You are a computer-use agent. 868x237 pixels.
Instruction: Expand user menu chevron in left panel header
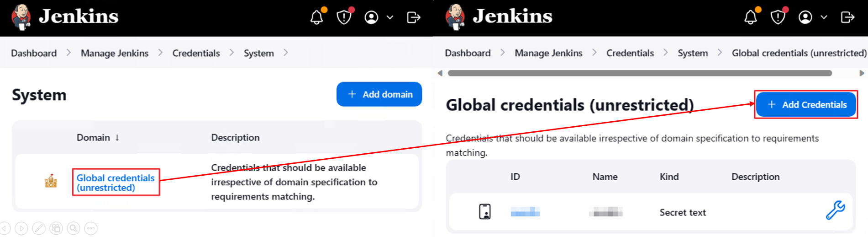390,17
